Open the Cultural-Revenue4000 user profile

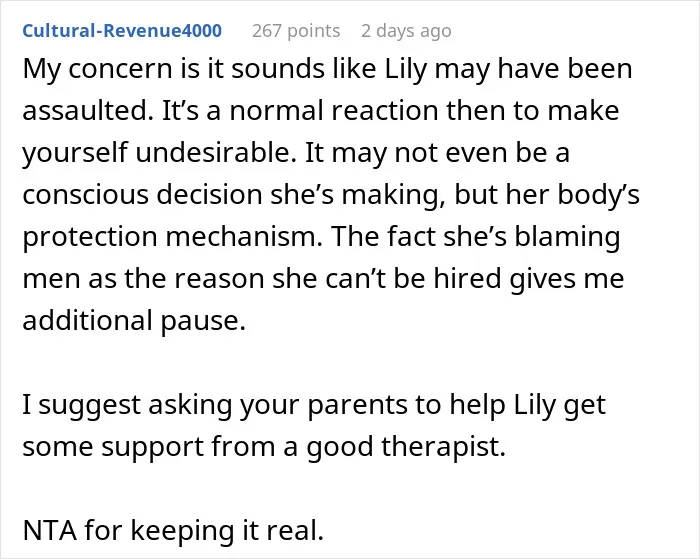tap(122, 31)
